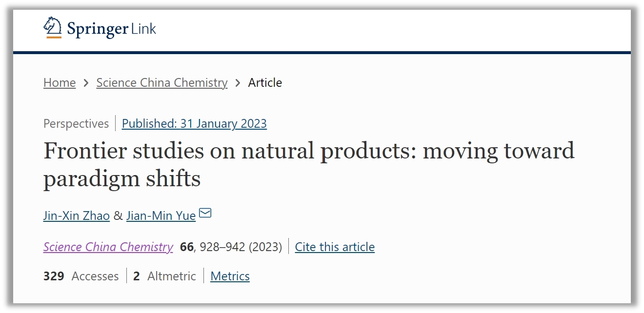Click the bold volume number 66
This screenshot has width=644, height=313.
[x=187, y=247]
